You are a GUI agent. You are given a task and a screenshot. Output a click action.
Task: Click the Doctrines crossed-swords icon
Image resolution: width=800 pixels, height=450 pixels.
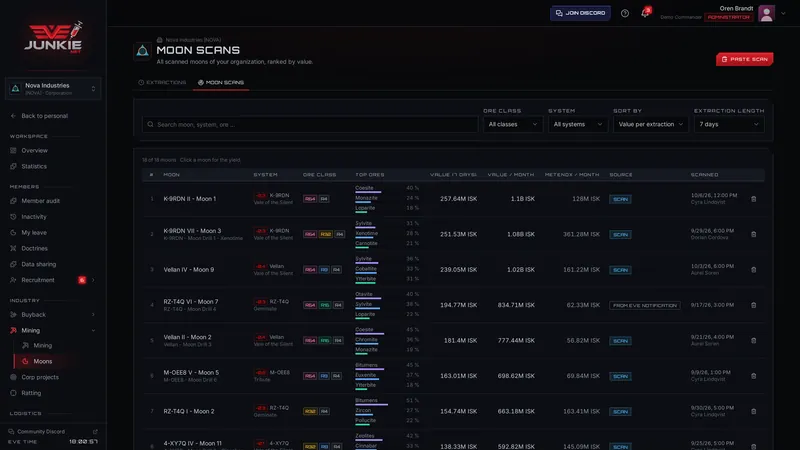pyautogui.click(x=13, y=248)
